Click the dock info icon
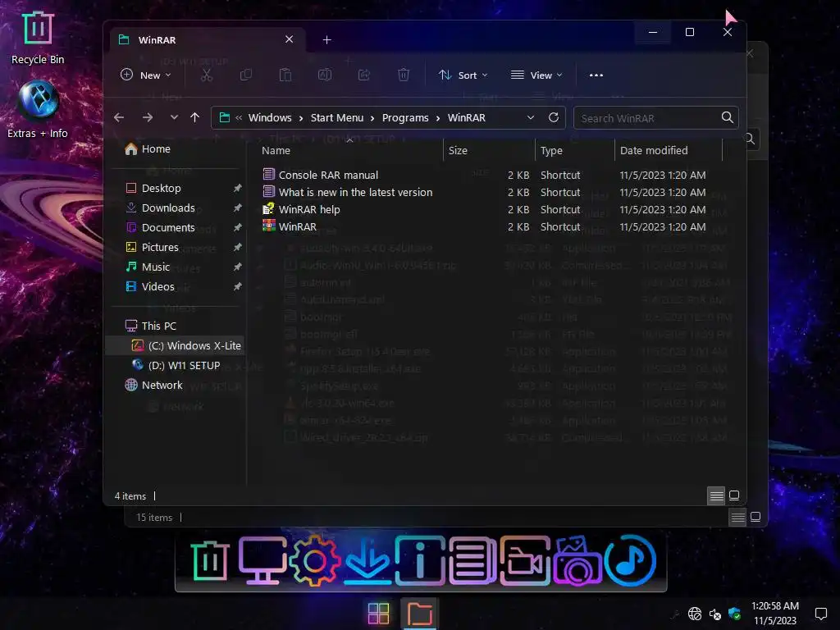840x630 pixels. [421, 561]
